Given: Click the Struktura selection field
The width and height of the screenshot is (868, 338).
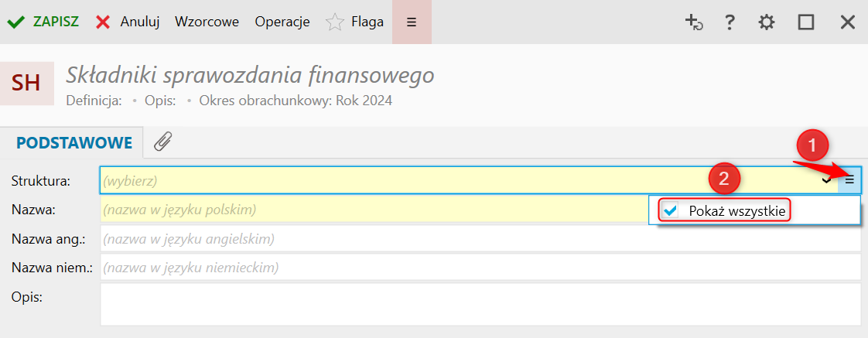Looking at the screenshot, I should (456, 181).
